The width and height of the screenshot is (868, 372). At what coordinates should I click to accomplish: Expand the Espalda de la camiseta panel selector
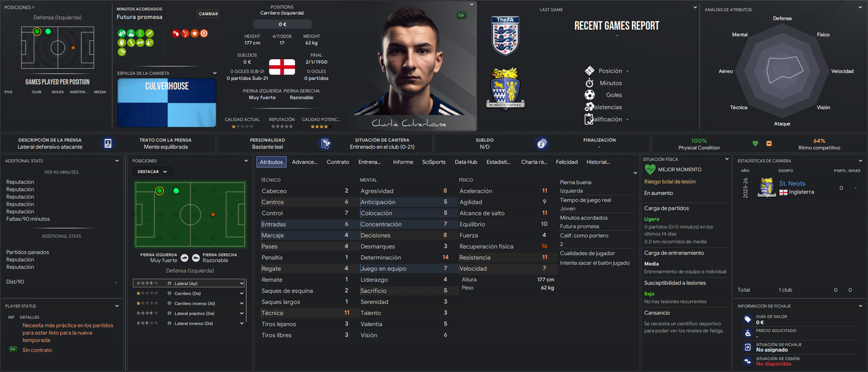(215, 73)
